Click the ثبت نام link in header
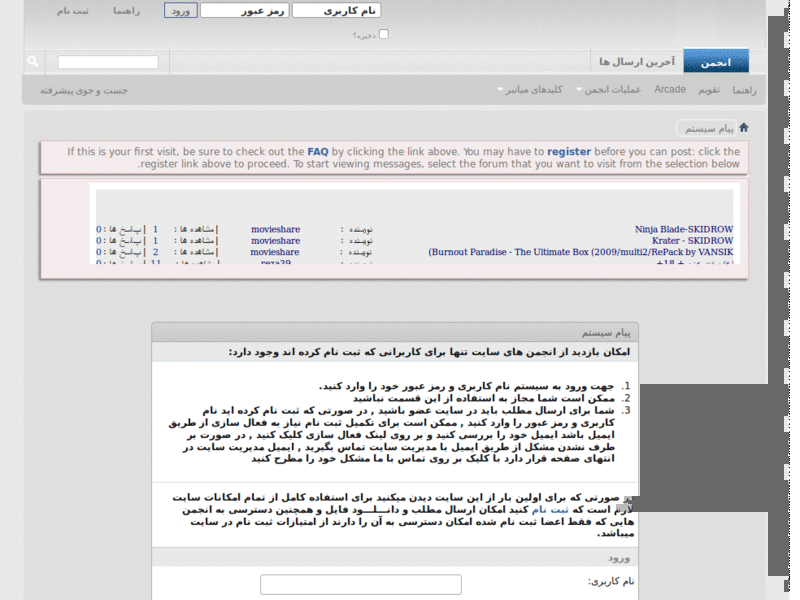 tap(72, 11)
